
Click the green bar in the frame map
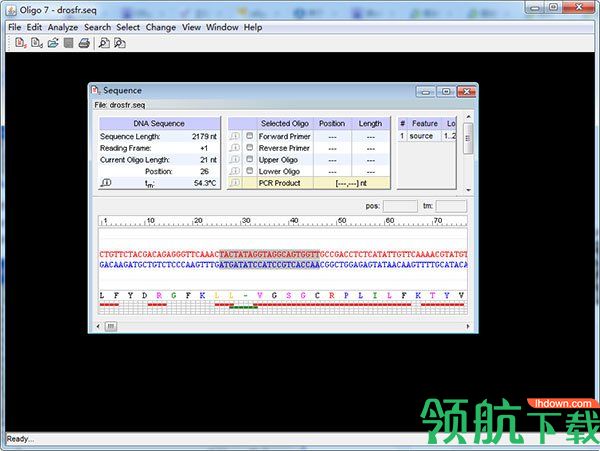click(243, 307)
